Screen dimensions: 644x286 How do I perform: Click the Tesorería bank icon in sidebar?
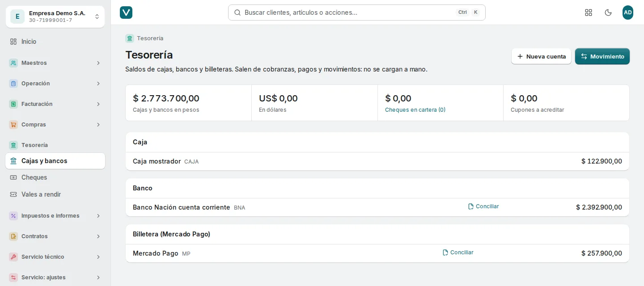tap(13, 145)
